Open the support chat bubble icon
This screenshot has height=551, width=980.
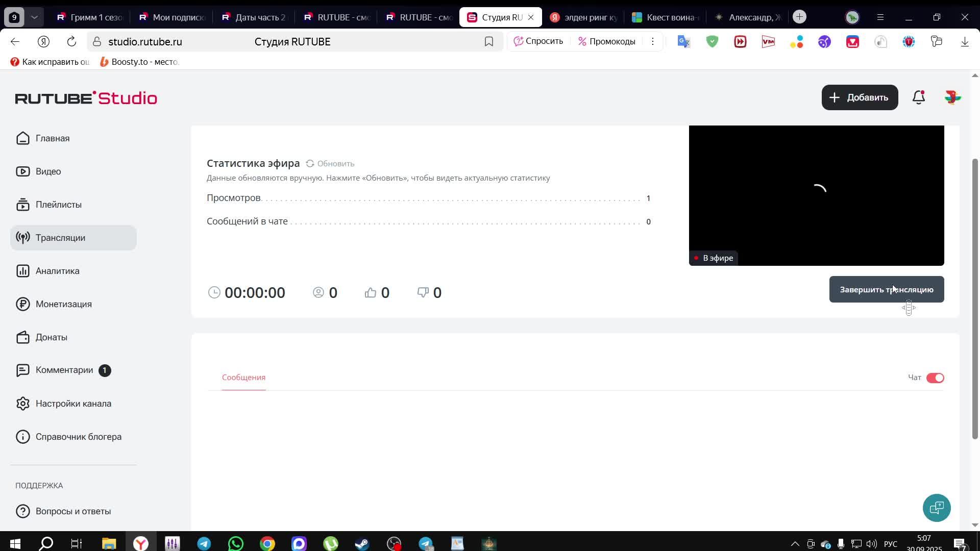point(937,508)
